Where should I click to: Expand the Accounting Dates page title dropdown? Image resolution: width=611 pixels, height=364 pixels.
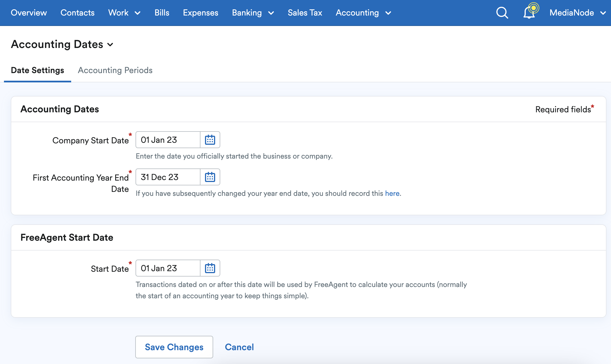[x=62, y=44]
